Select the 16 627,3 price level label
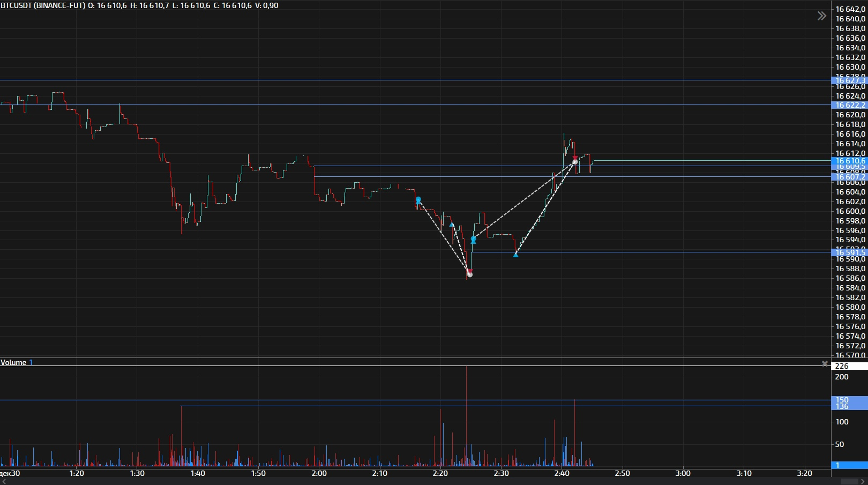 (849, 80)
